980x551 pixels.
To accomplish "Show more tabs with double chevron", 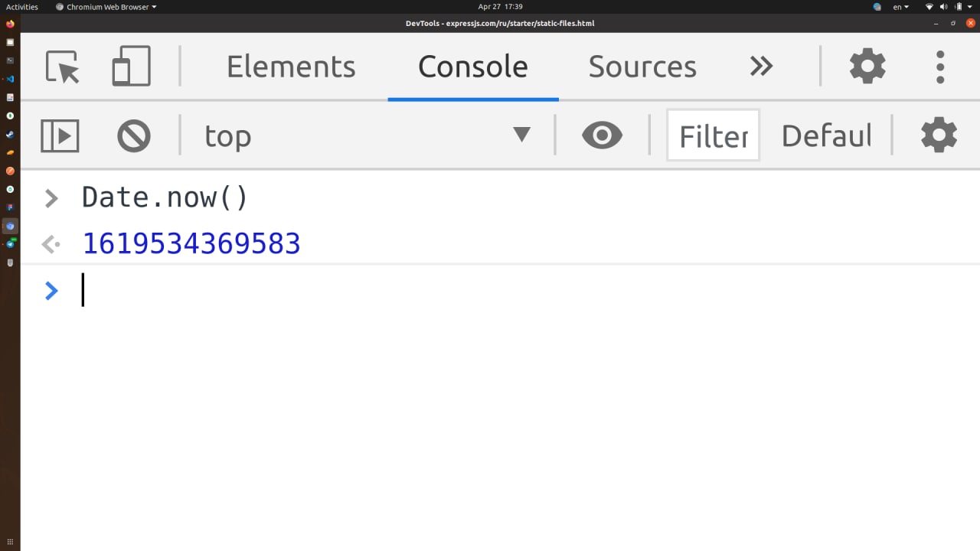I will click(x=761, y=67).
